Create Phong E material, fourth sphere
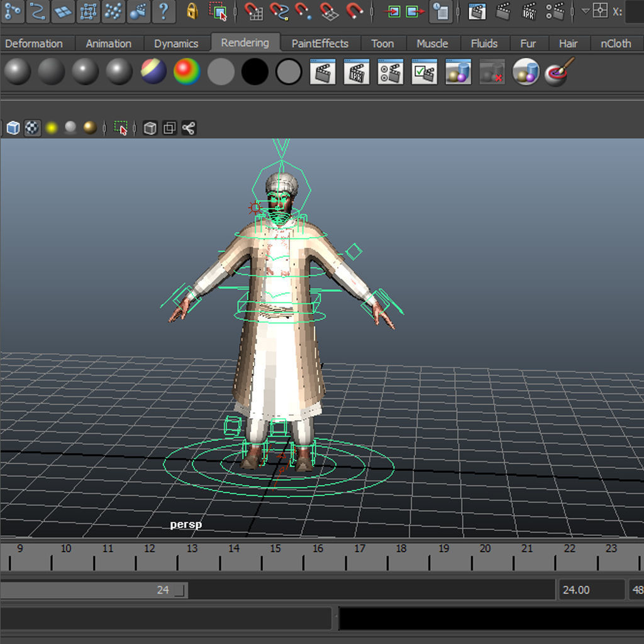The height and width of the screenshot is (644, 644). pyautogui.click(x=119, y=72)
